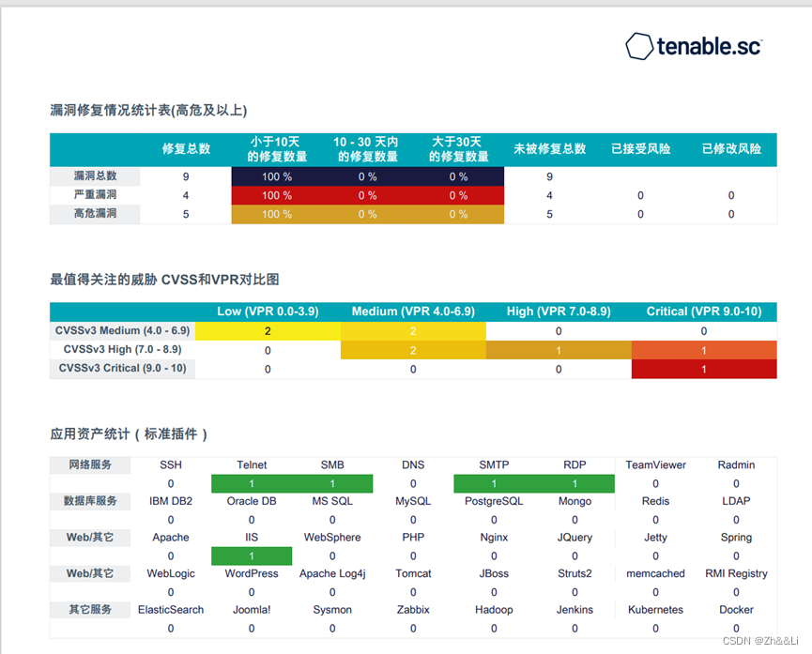Click yellow cell 2 under Low VPR column
The image size is (812, 654).
[x=268, y=331]
